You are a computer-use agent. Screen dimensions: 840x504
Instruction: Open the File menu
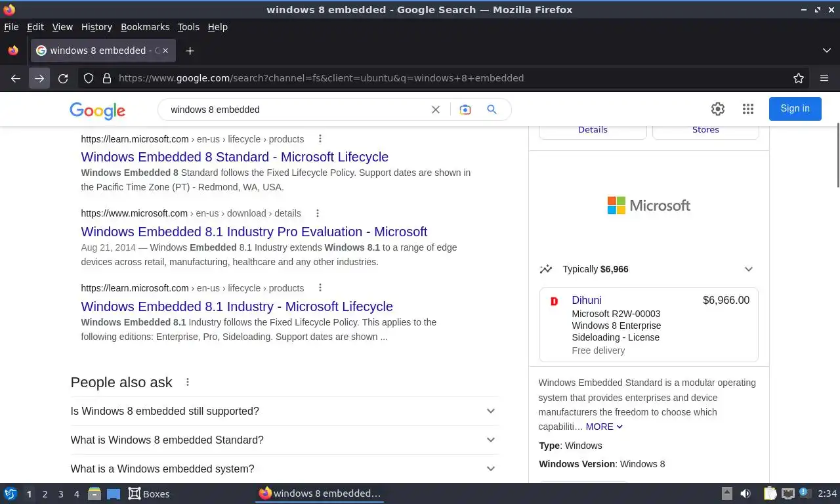point(11,27)
